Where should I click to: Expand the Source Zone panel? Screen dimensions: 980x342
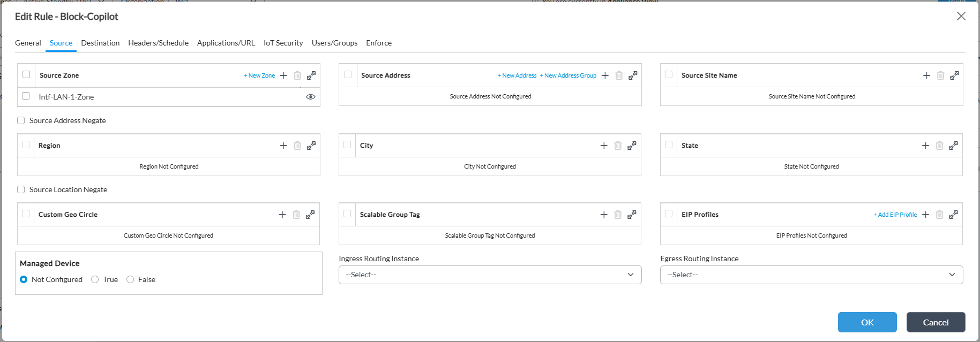coord(311,75)
